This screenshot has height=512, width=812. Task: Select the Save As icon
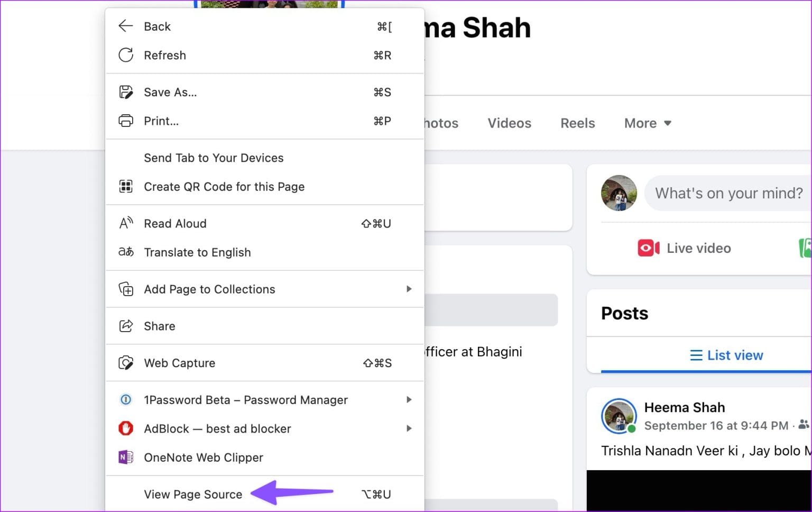126,92
